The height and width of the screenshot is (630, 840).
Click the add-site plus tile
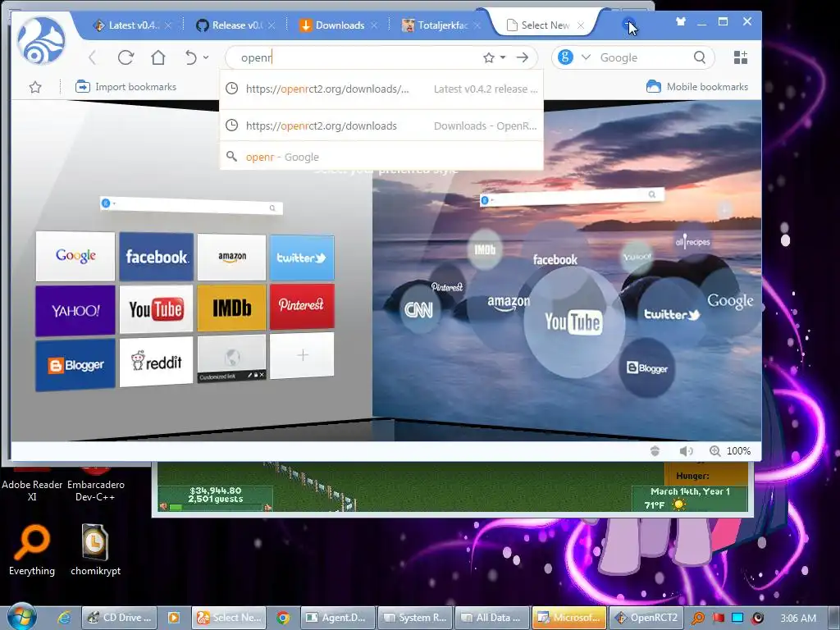pyautogui.click(x=302, y=355)
